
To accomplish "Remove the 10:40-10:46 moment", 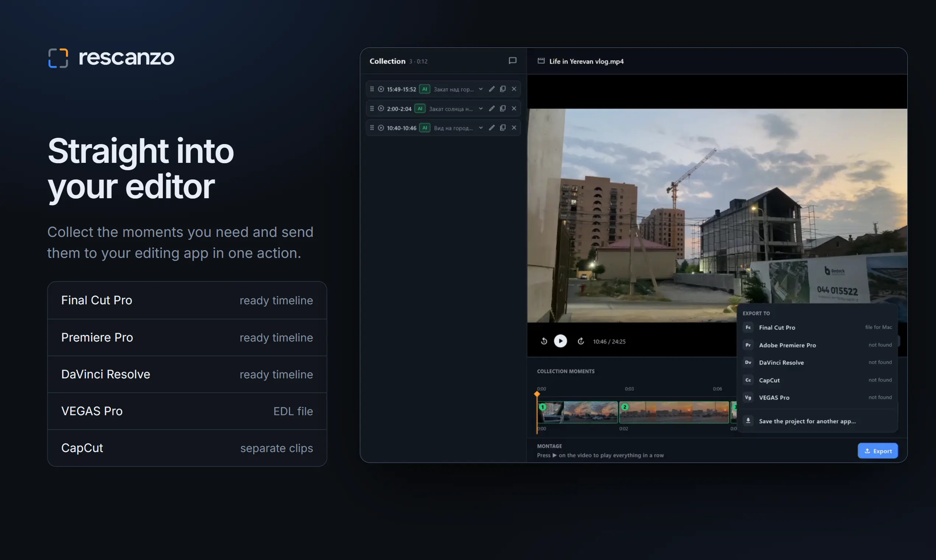I will (514, 128).
